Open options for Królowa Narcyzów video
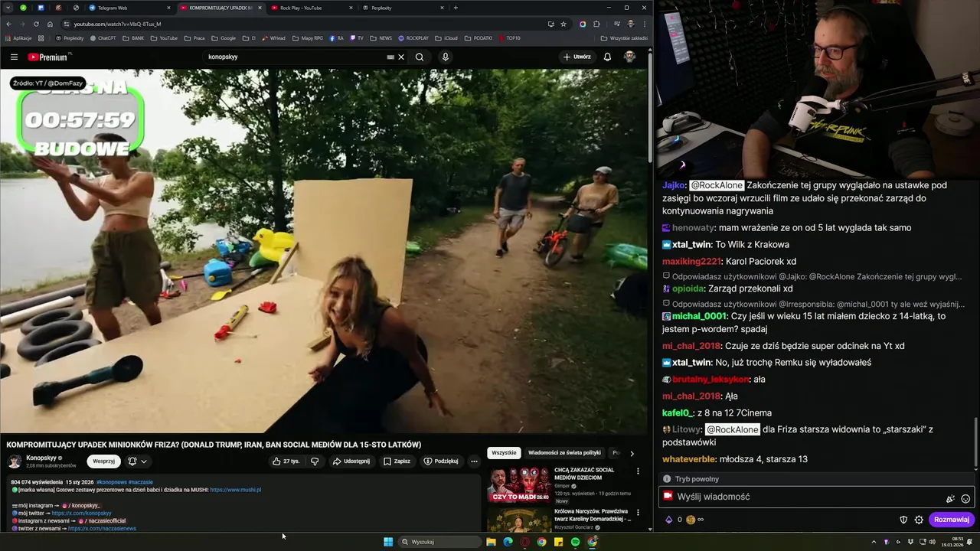Image resolution: width=980 pixels, height=551 pixels. point(638,513)
